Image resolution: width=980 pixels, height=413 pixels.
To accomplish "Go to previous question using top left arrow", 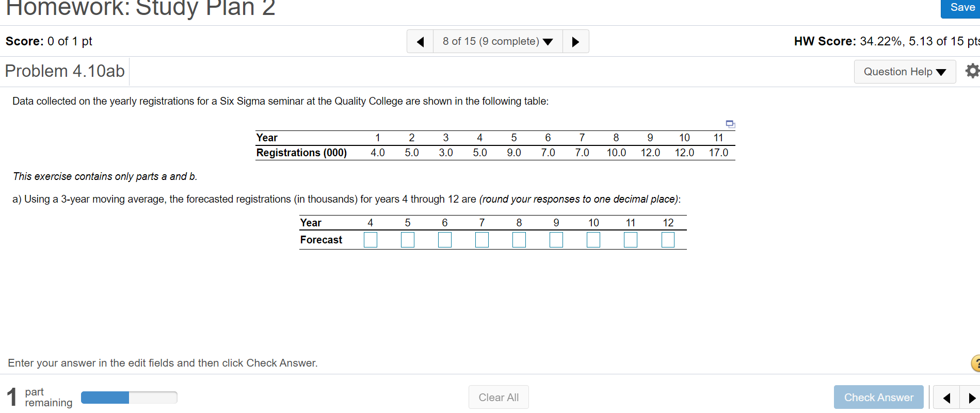I will (x=420, y=41).
